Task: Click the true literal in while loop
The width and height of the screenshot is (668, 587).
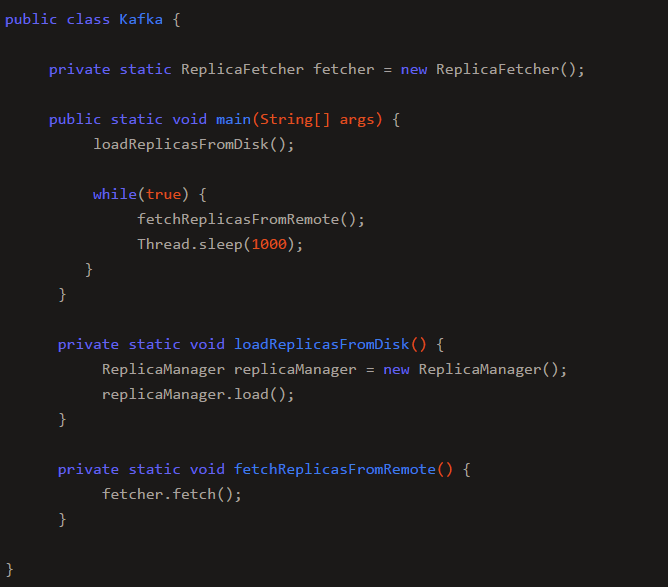Action: click(164, 194)
